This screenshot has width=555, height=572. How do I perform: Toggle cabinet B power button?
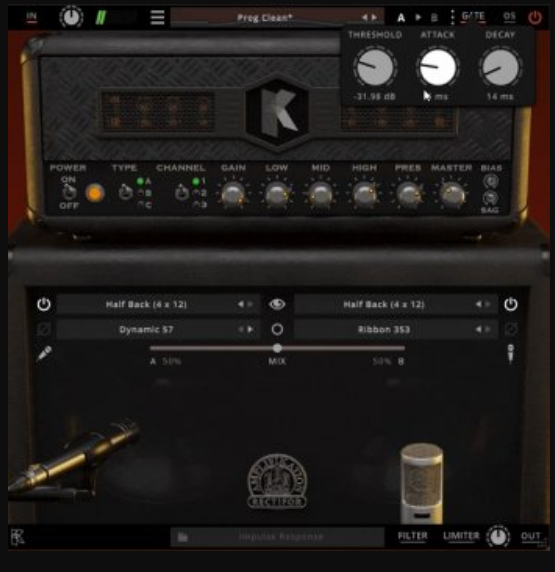pos(510,304)
